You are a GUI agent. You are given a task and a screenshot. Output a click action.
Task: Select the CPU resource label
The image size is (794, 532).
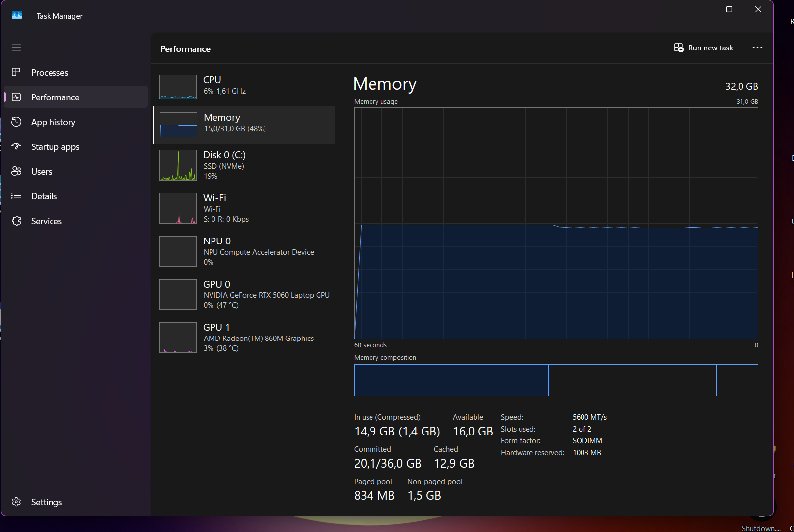212,80
